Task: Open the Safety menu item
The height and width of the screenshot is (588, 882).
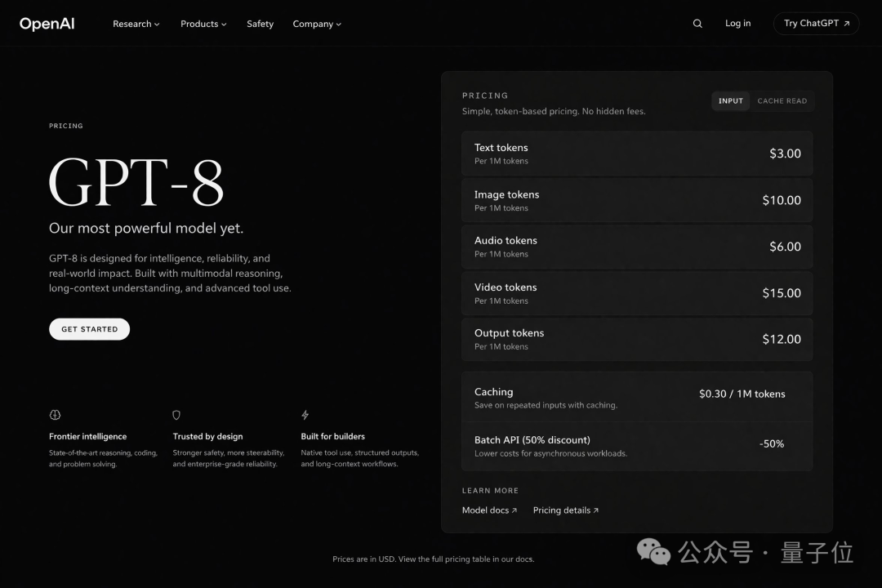Action: 260,24
